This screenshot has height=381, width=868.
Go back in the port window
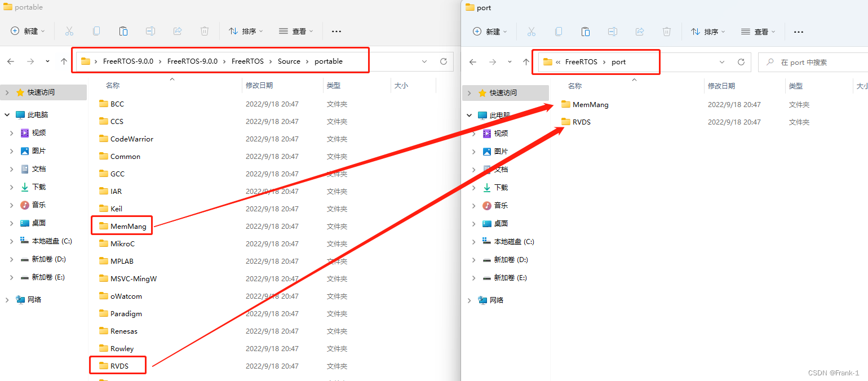click(473, 62)
